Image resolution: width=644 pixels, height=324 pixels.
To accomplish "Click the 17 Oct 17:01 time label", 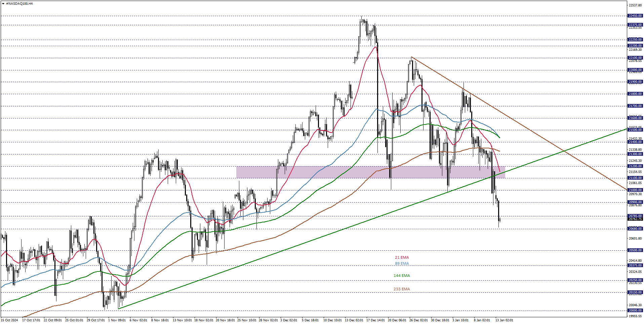I will tap(31, 320).
